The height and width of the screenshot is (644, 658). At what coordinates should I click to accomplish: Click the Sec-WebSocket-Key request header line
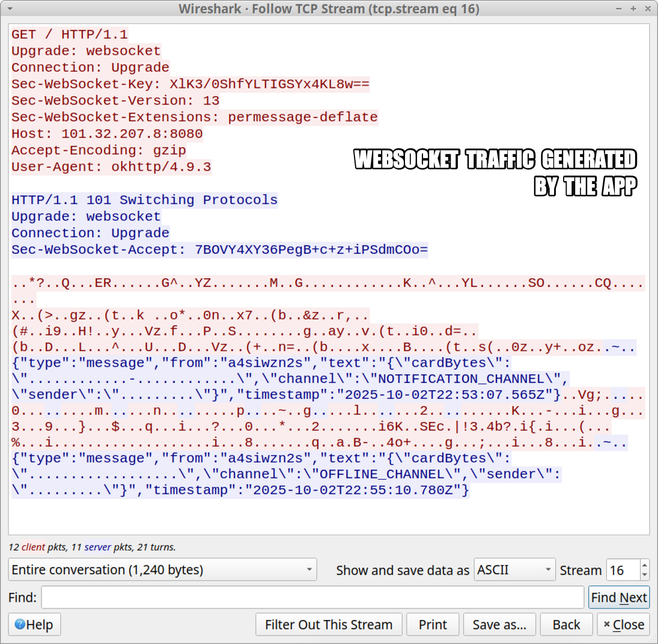[190, 84]
